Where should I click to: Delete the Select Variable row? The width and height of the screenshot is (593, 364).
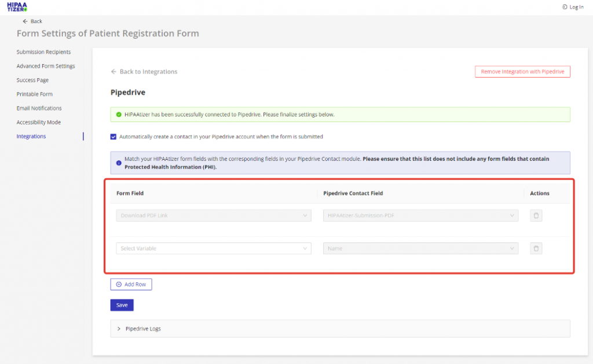tap(536, 248)
